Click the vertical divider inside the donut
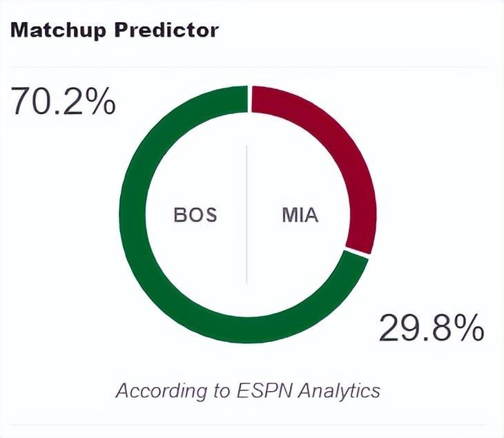This screenshot has width=504, height=438. 247,215
